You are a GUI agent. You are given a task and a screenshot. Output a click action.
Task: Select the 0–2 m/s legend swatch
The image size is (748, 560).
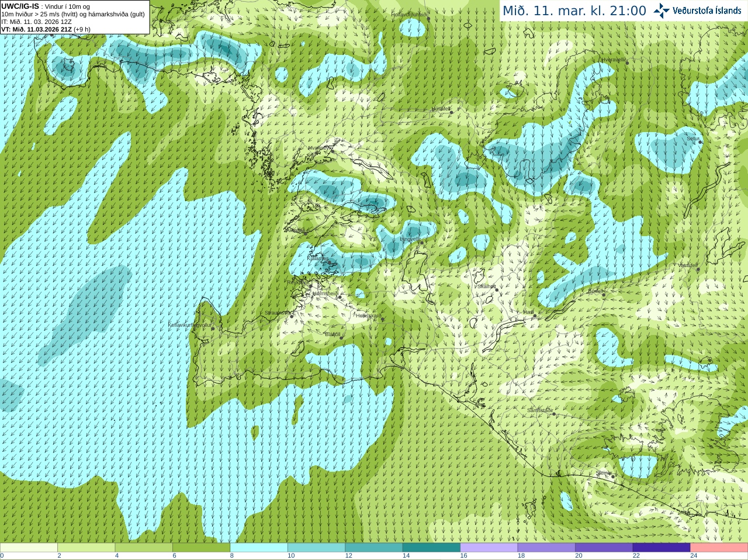[x=29, y=548]
